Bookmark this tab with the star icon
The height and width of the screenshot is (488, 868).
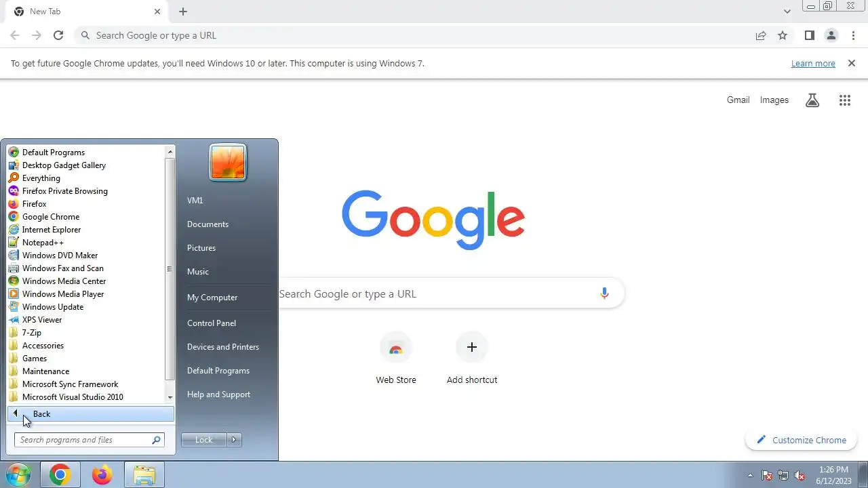coord(783,35)
